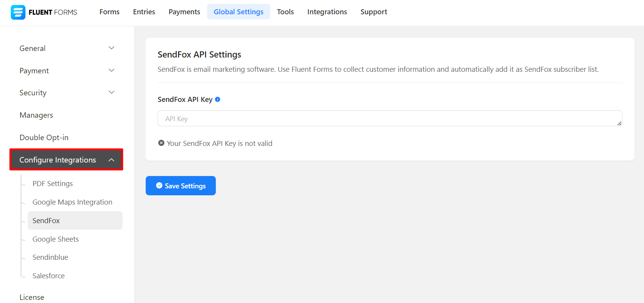Collapse the Configure Integrations section

(x=111, y=160)
